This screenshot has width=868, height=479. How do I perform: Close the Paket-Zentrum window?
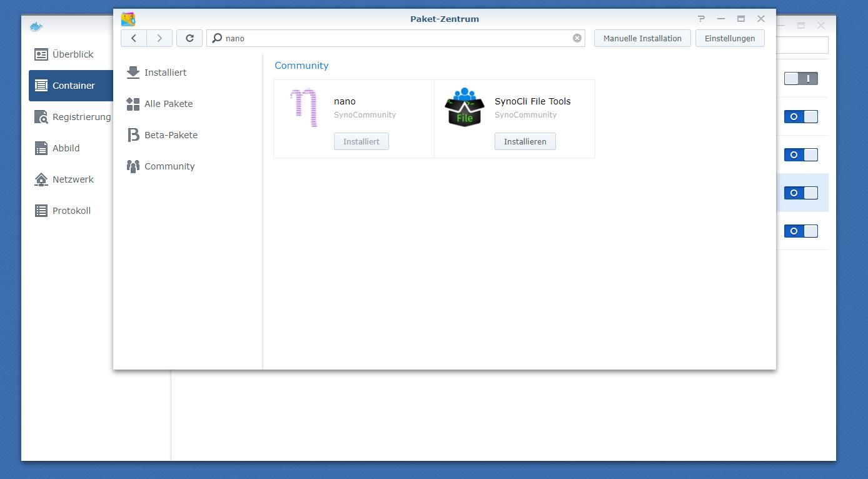pyautogui.click(x=761, y=19)
